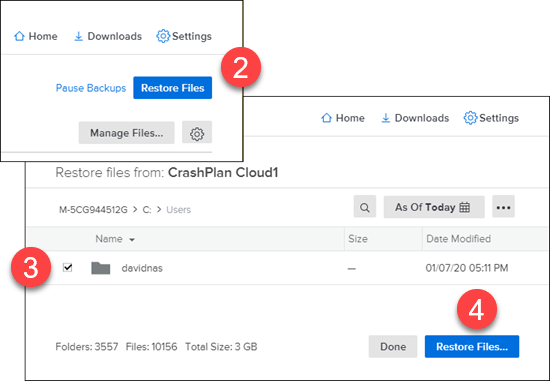Click the calendar icon in As Of Today

pos(464,207)
